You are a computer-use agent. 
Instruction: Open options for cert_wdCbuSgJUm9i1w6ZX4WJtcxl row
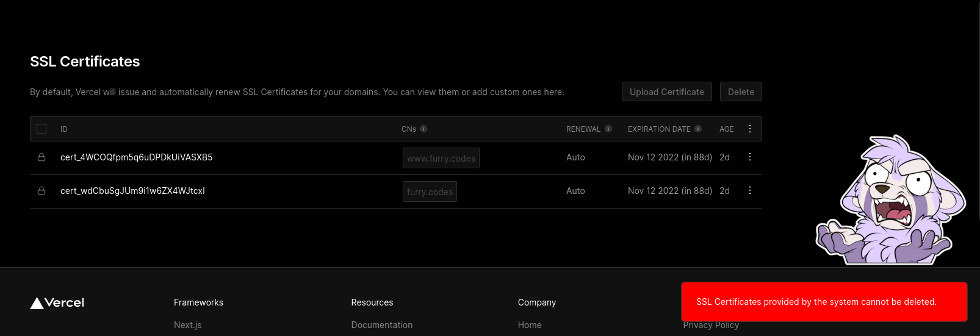pyautogui.click(x=750, y=190)
